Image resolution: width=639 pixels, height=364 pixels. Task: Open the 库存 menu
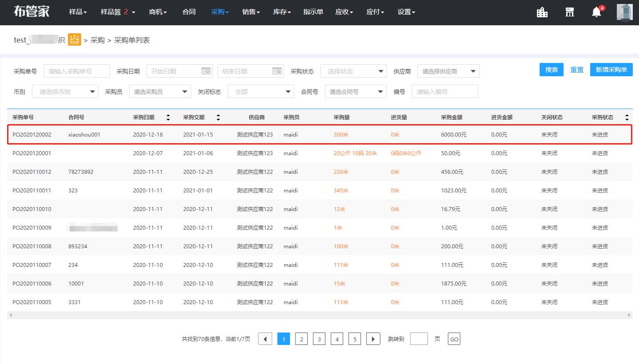point(282,12)
